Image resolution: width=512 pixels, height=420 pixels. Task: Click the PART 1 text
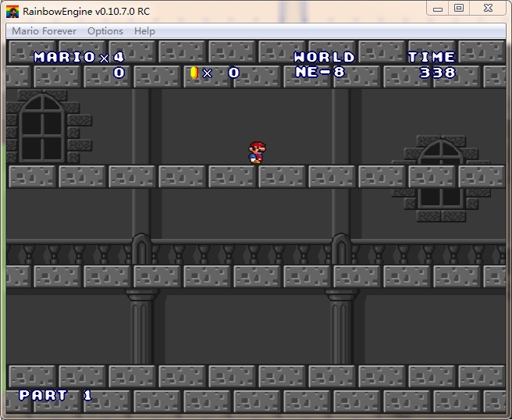[55, 395]
